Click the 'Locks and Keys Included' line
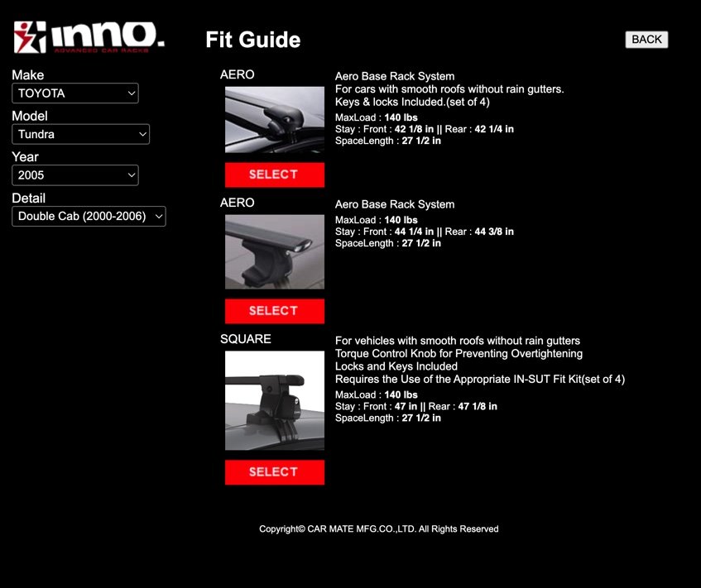The width and height of the screenshot is (701, 588). tap(396, 366)
